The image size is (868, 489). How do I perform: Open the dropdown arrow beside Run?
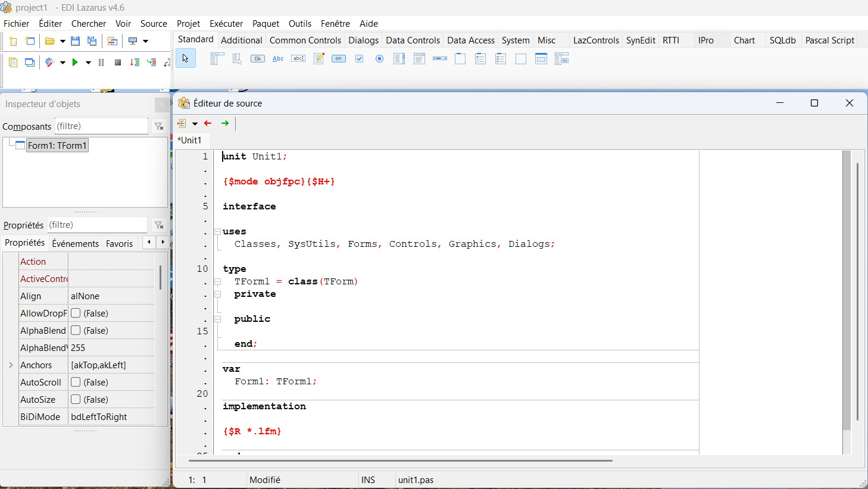pos(88,63)
